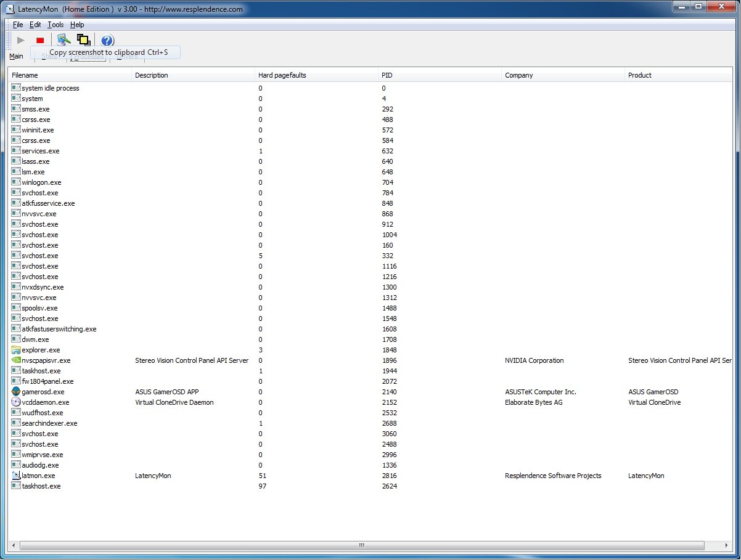This screenshot has width=741, height=560.
Task: Select the system process row with PID 4
Action: tap(370, 99)
